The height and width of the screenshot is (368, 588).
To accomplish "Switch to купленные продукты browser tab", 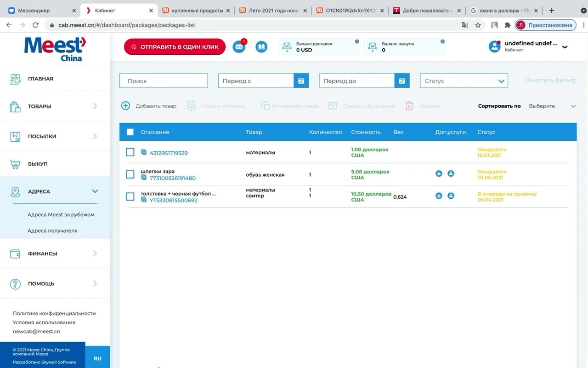I will [196, 10].
